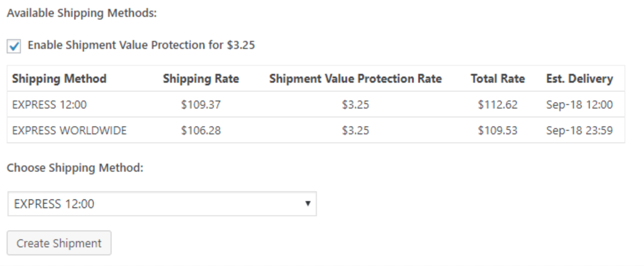Click the Sep-18 23:59 delivery estimate
The height and width of the screenshot is (266, 644).
579,131
